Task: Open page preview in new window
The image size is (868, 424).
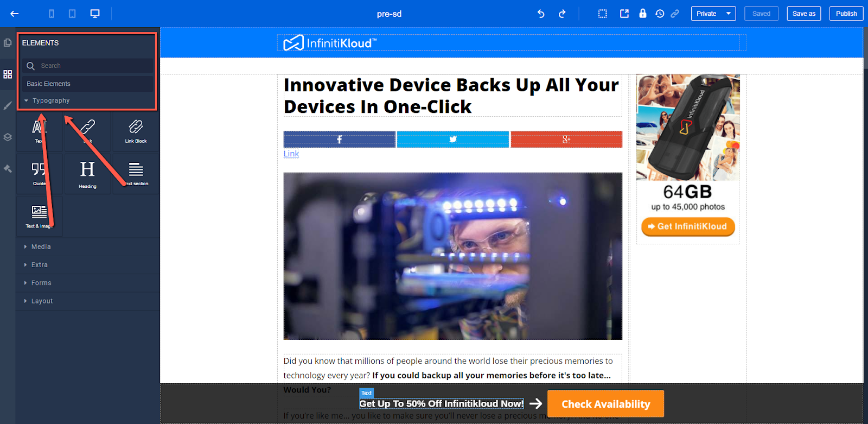Action: click(624, 14)
